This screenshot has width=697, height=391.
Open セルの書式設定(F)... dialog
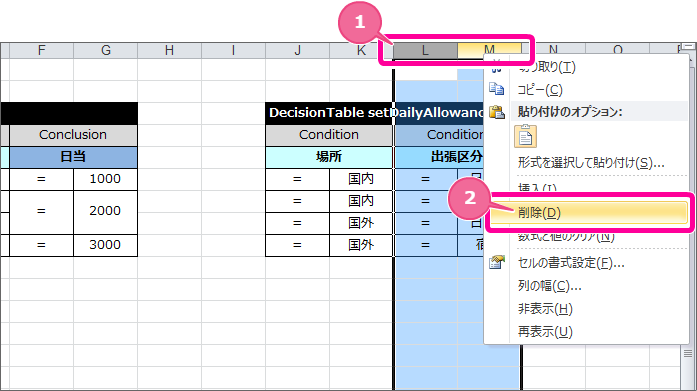click(571, 263)
